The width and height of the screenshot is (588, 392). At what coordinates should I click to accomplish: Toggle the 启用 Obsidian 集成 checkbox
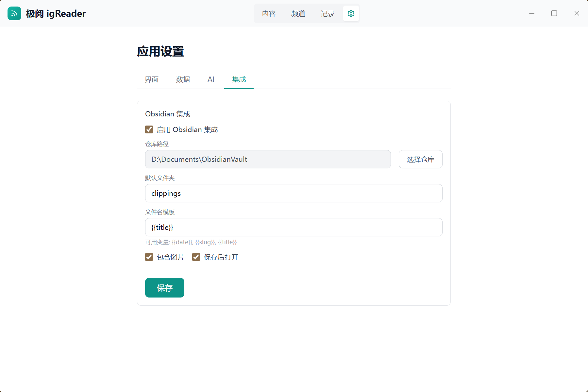click(x=149, y=129)
